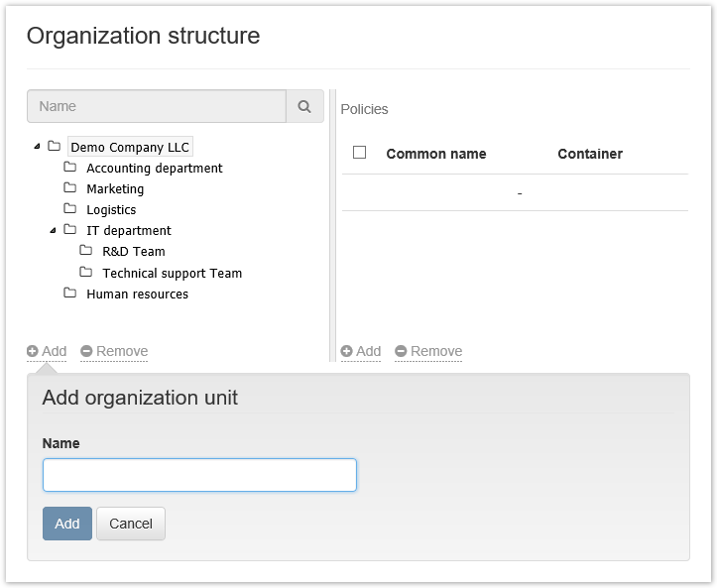
Task: Click the search magnifier icon button
Action: click(x=304, y=107)
